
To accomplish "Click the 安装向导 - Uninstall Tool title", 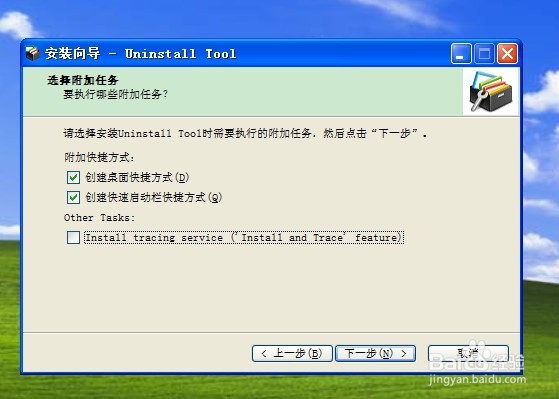I will point(140,54).
